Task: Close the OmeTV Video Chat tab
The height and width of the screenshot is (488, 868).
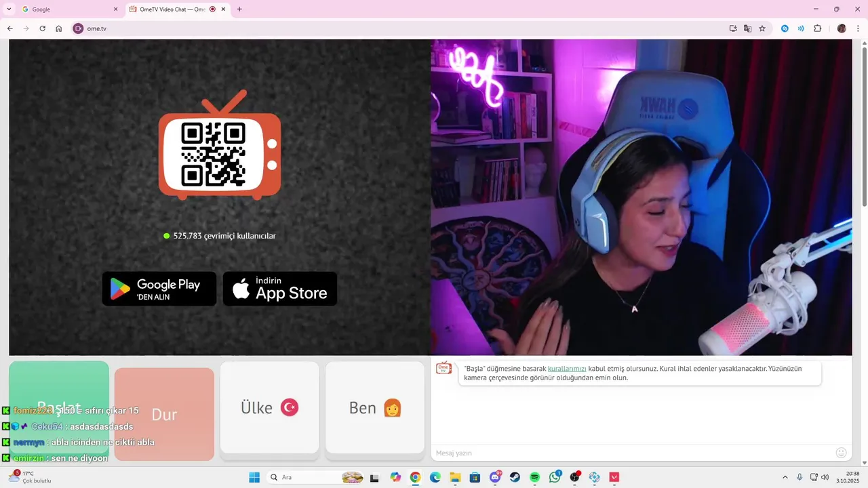Action: tap(224, 9)
